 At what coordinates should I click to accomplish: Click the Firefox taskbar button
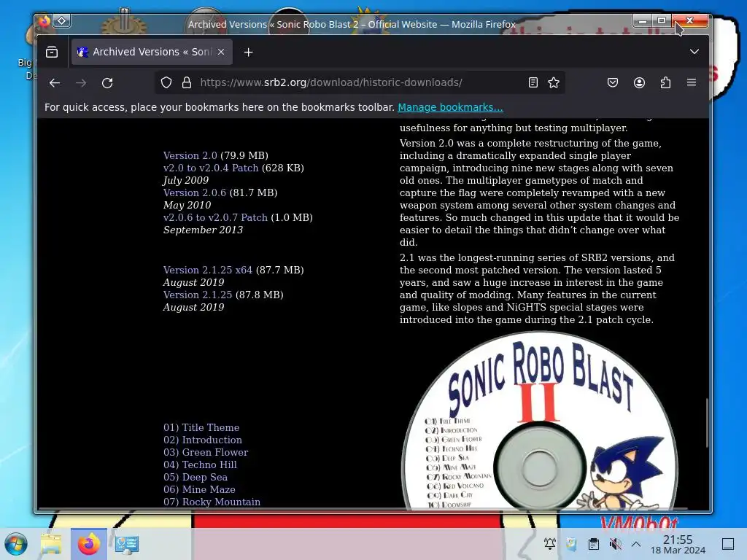[x=88, y=544]
